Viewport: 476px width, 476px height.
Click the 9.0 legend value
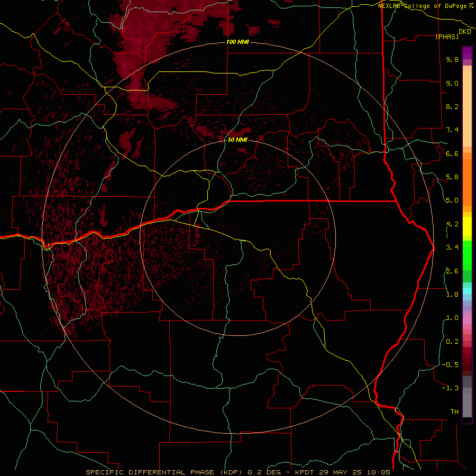tap(452, 83)
